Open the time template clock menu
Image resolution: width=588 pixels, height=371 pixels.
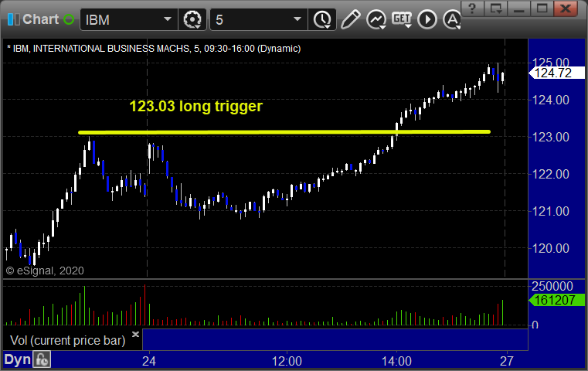[x=322, y=19]
